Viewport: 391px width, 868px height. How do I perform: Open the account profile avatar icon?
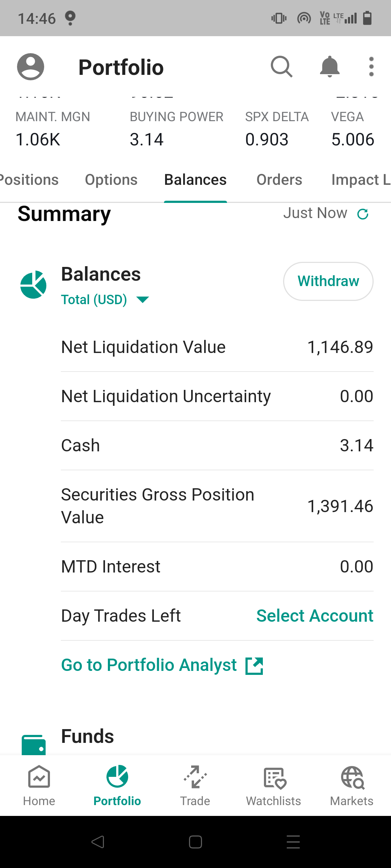(x=31, y=67)
